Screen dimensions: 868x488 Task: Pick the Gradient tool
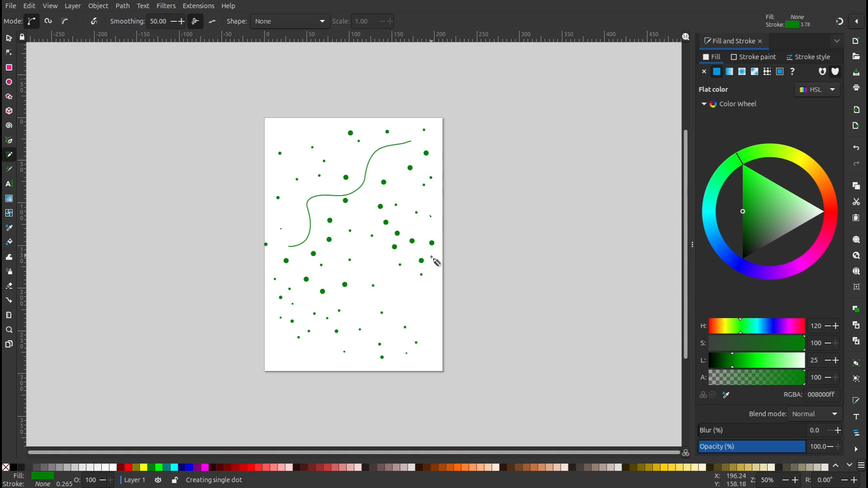(9, 198)
